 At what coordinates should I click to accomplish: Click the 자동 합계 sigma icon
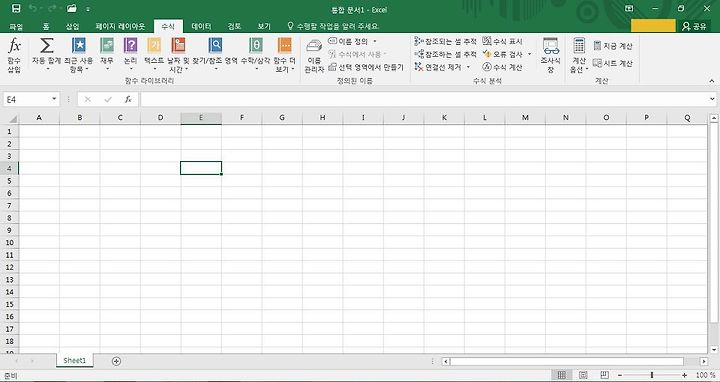click(x=46, y=46)
